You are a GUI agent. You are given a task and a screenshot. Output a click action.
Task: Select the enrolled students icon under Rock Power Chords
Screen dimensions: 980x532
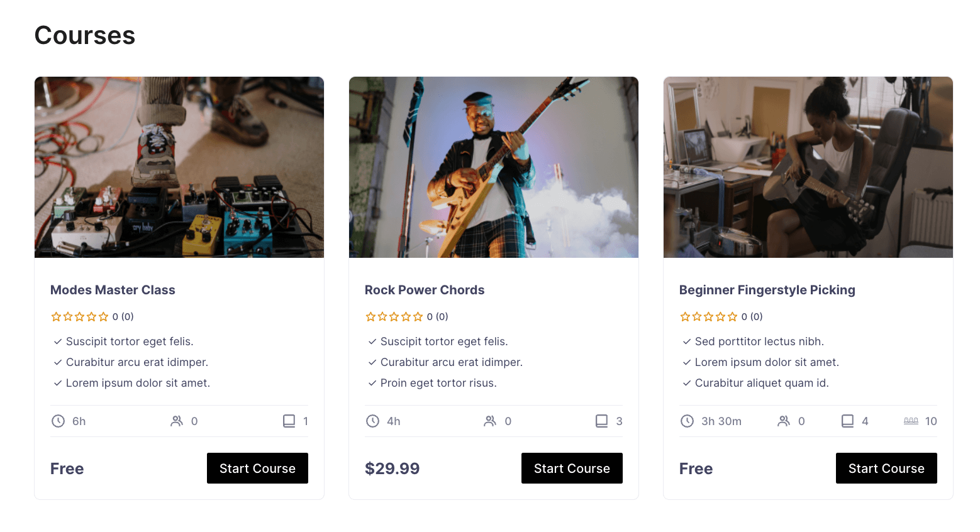tap(491, 421)
